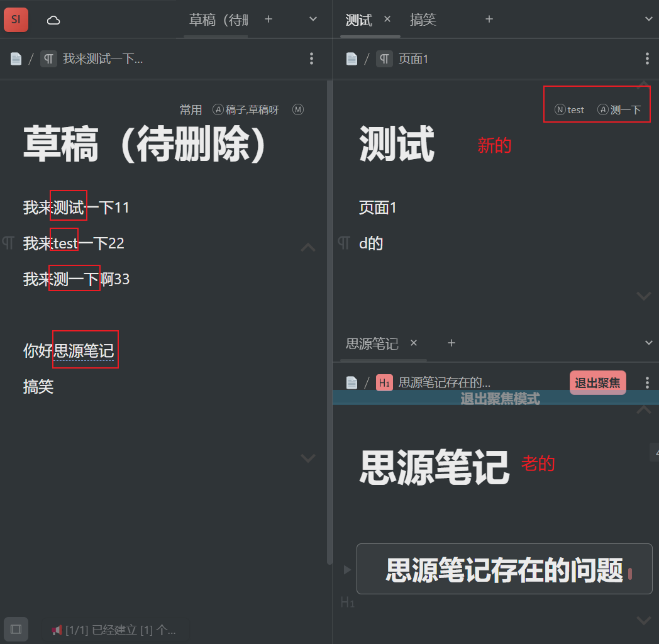Image resolution: width=659 pixels, height=644 pixels.
Task: Click paragraph 搞笑 in left pane
Action: click(x=38, y=387)
